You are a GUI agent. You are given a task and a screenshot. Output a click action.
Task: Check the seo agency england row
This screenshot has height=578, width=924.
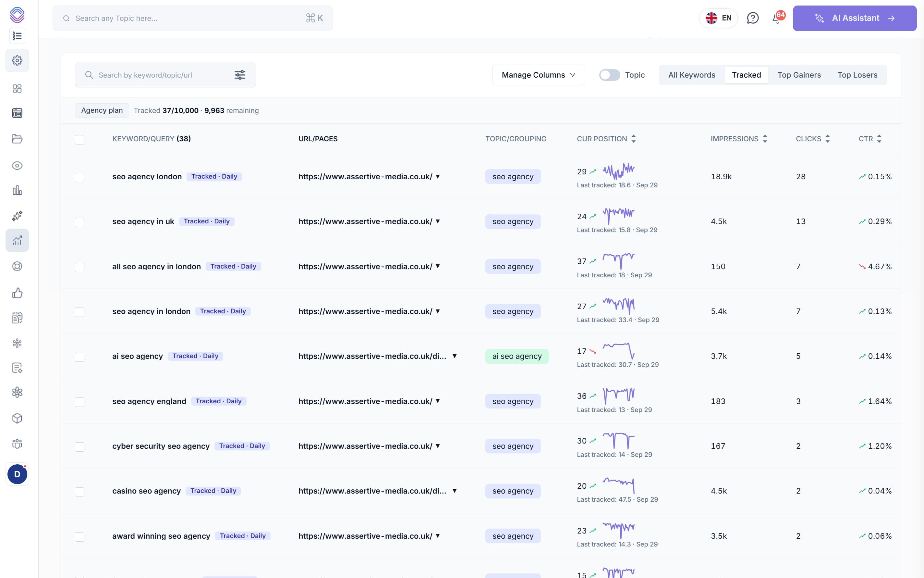(79, 402)
